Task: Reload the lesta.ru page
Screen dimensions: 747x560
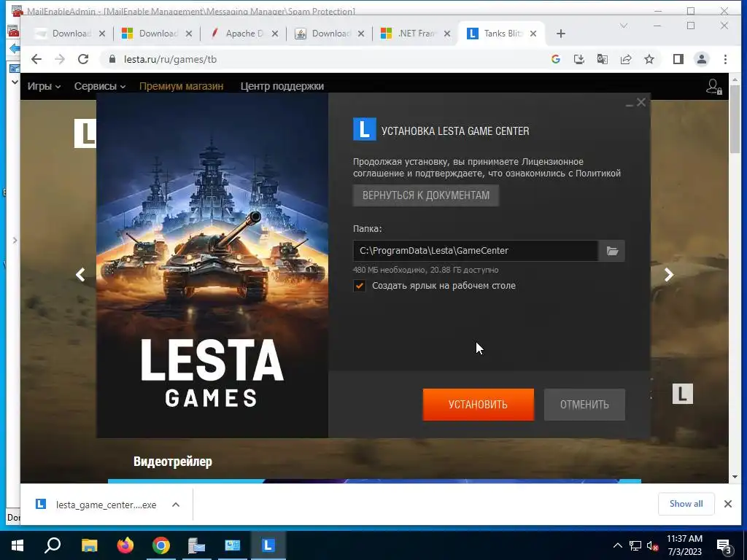Action: point(83,59)
